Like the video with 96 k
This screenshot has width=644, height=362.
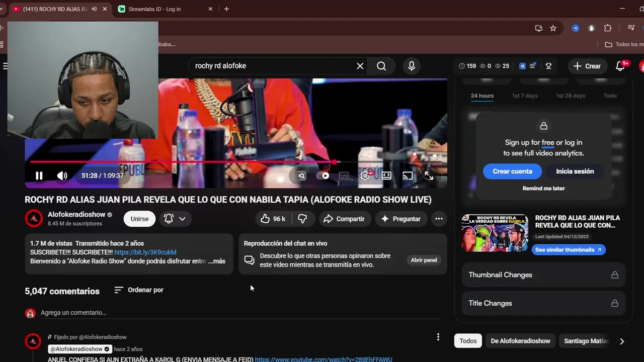[273, 219]
